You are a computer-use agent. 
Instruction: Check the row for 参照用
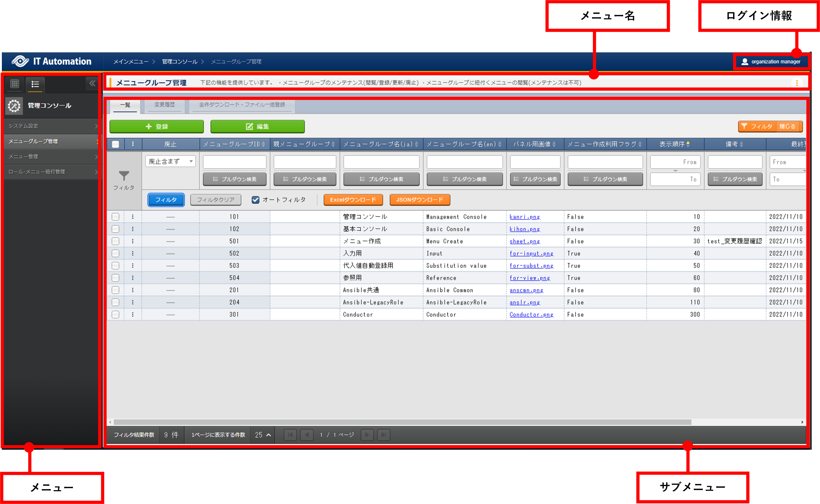[115, 278]
